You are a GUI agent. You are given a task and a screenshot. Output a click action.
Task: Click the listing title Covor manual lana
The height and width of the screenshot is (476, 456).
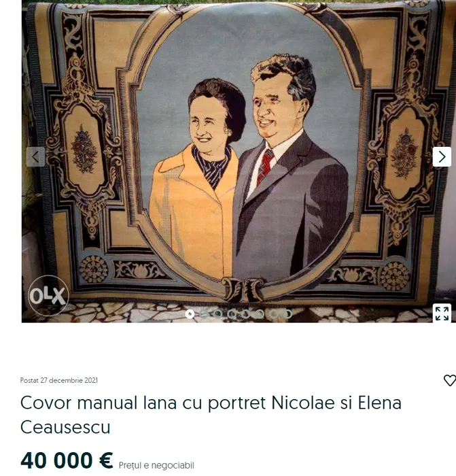click(x=211, y=415)
